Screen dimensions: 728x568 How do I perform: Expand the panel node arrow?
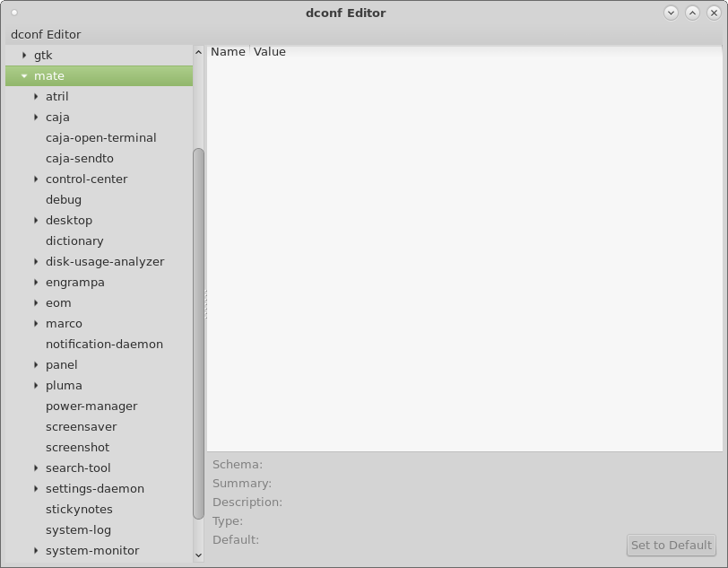point(36,365)
